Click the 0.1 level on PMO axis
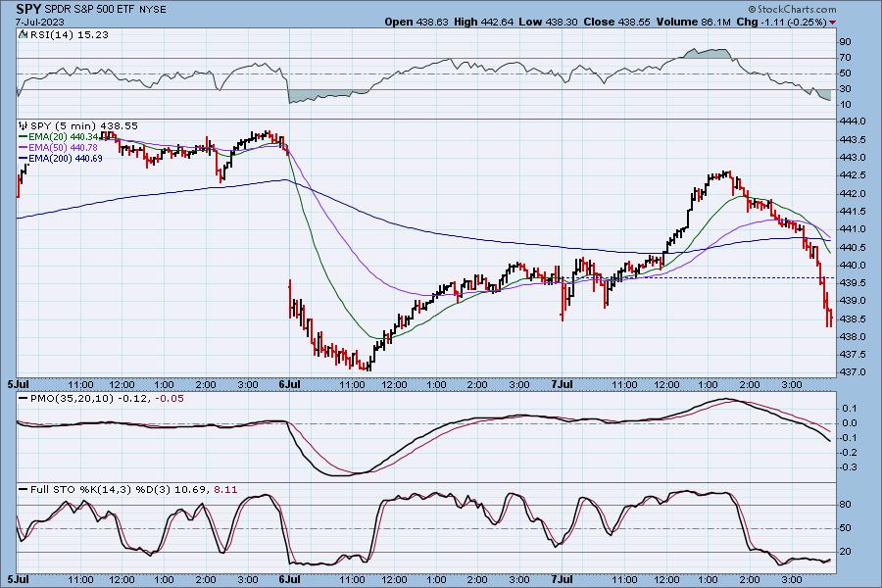 (850, 409)
